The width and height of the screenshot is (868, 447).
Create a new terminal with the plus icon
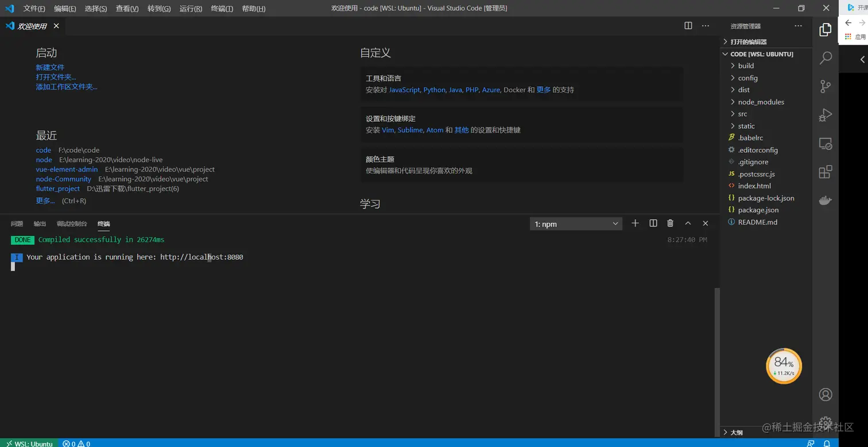point(635,223)
